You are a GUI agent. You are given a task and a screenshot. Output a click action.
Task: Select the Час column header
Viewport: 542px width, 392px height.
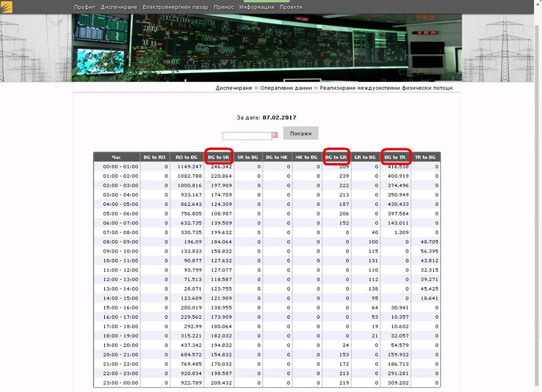(x=116, y=157)
